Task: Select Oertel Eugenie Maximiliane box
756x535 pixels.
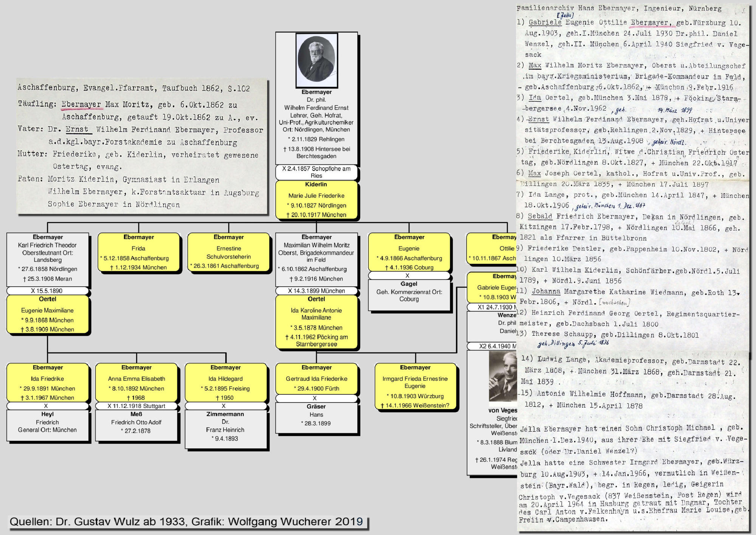Action: coord(48,315)
